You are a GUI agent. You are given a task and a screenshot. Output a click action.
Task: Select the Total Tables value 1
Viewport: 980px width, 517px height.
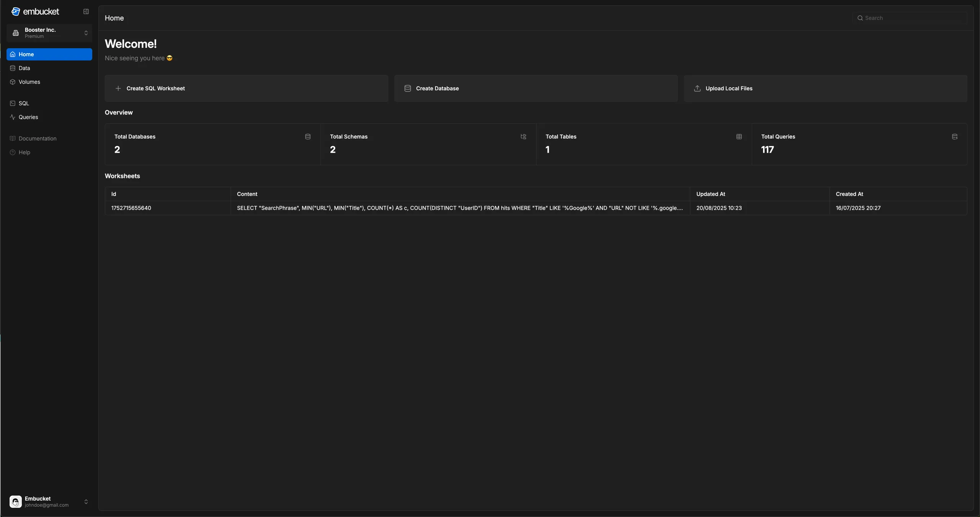point(548,150)
